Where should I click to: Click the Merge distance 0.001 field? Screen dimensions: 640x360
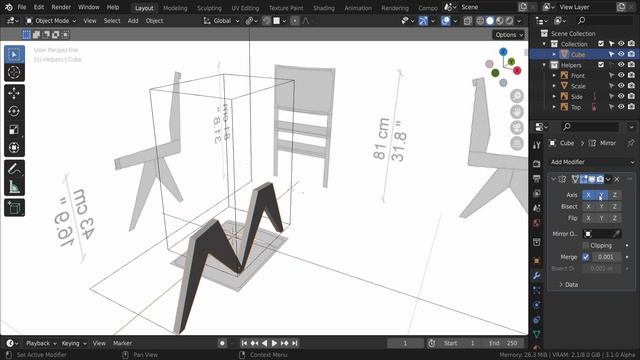[606, 257]
